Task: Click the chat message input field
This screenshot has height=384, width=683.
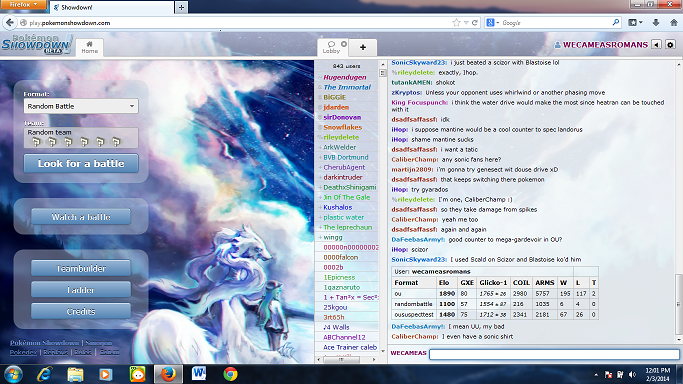Action: [x=554, y=354]
